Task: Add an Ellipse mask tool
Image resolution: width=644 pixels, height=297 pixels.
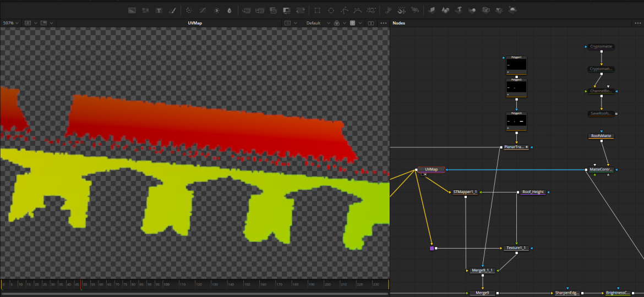Action: click(x=331, y=10)
